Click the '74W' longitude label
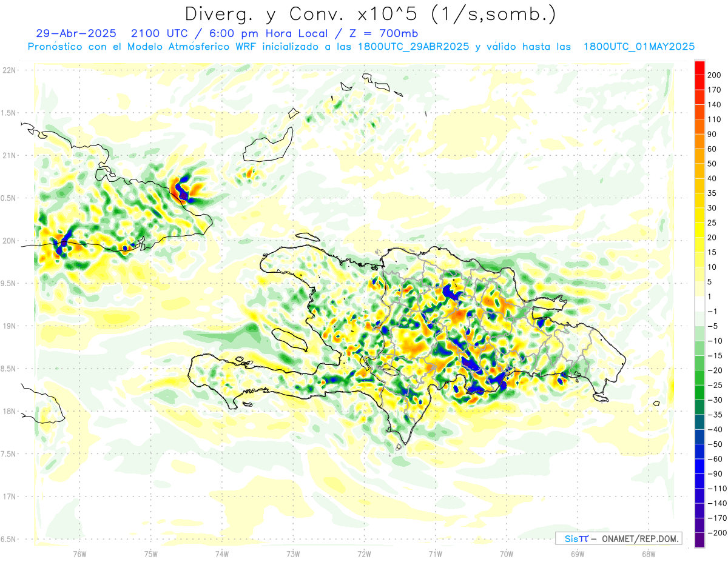The width and height of the screenshot is (728, 562). tap(222, 555)
